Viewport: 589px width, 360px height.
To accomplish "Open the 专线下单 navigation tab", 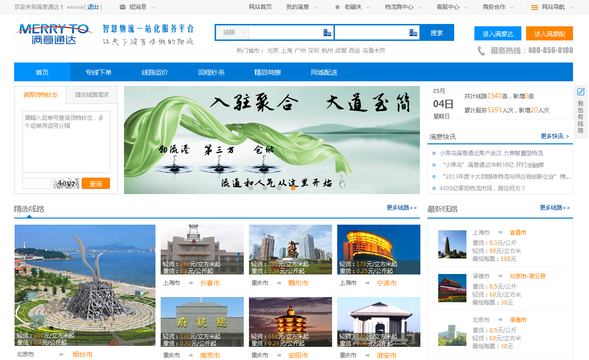I will click(98, 72).
